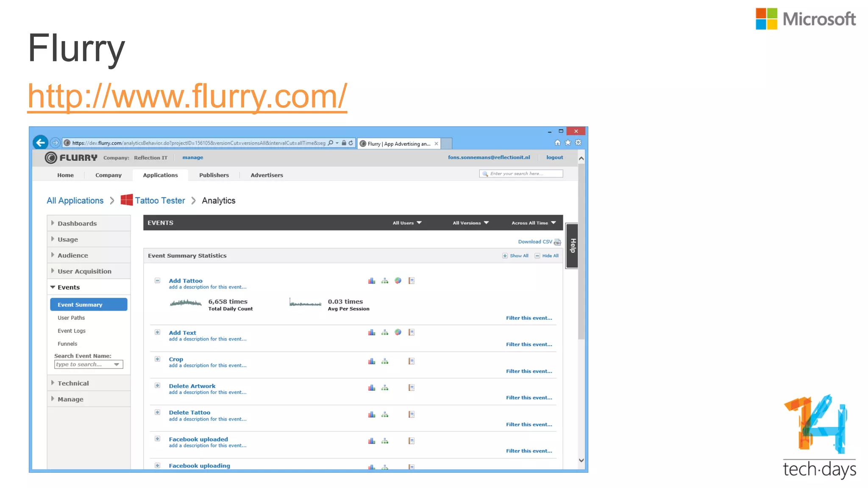Click the Flurry search input field

click(x=521, y=174)
